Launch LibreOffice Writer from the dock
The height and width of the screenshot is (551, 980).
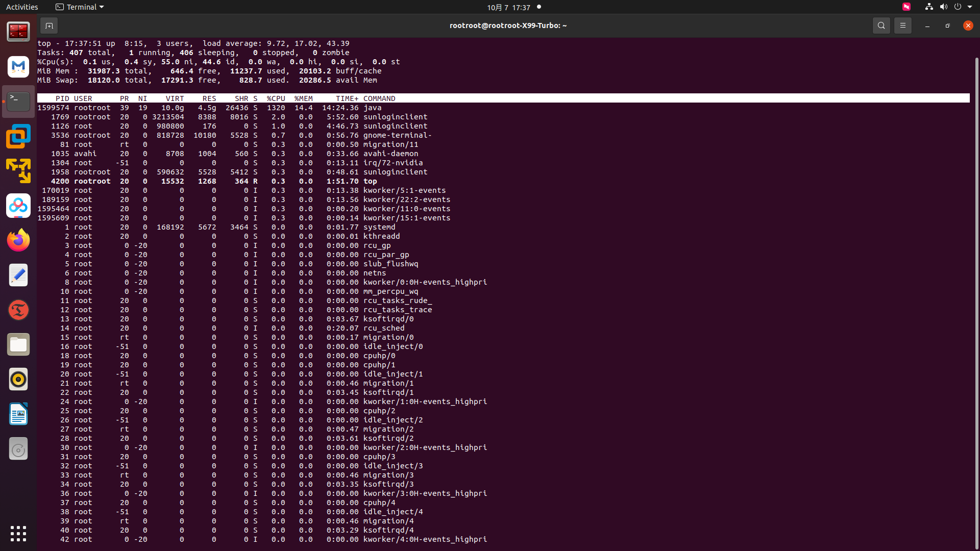(x=18, y=414)
